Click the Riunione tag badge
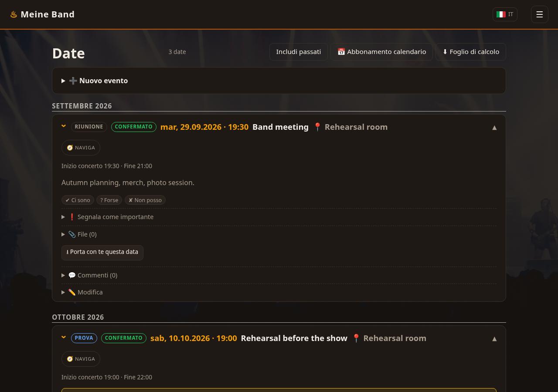The height and width of the screenshot is (392, 558). click(x=89, y=127)
